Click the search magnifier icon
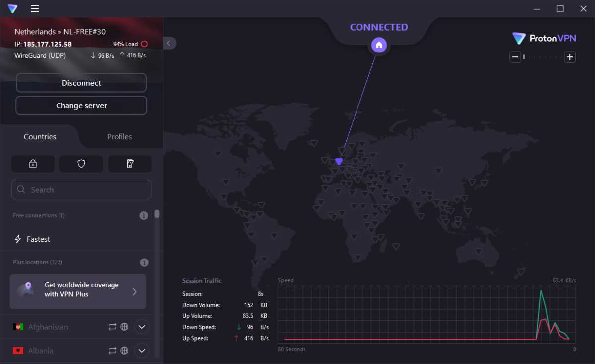595x364 pixels. coord(21,189)
